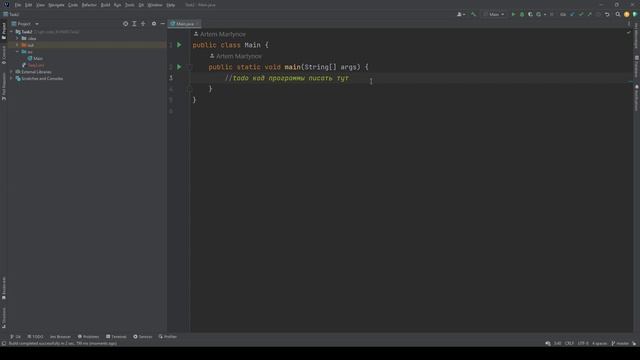Expand External Libraries node
Screen dimensions: 640x360
[12, 72]
